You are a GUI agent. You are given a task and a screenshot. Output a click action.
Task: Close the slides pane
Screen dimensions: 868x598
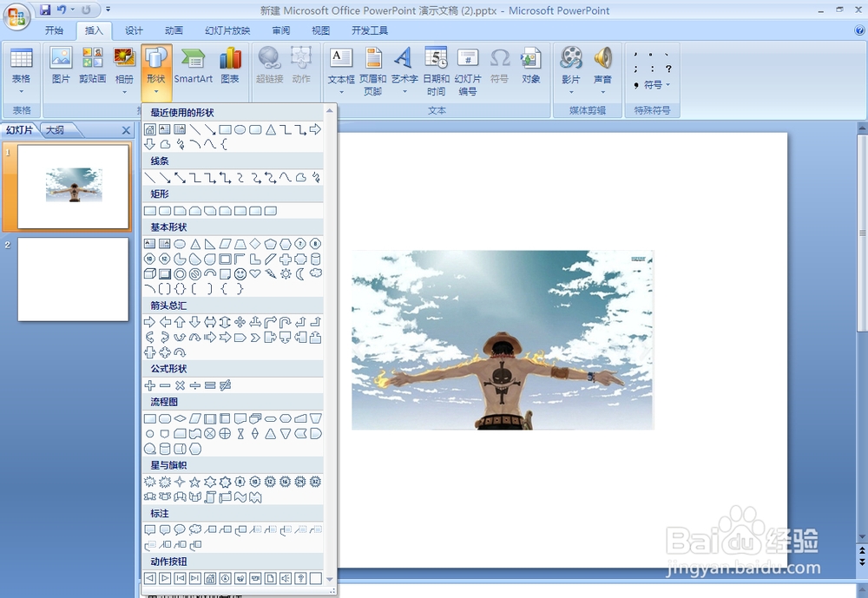126,131
